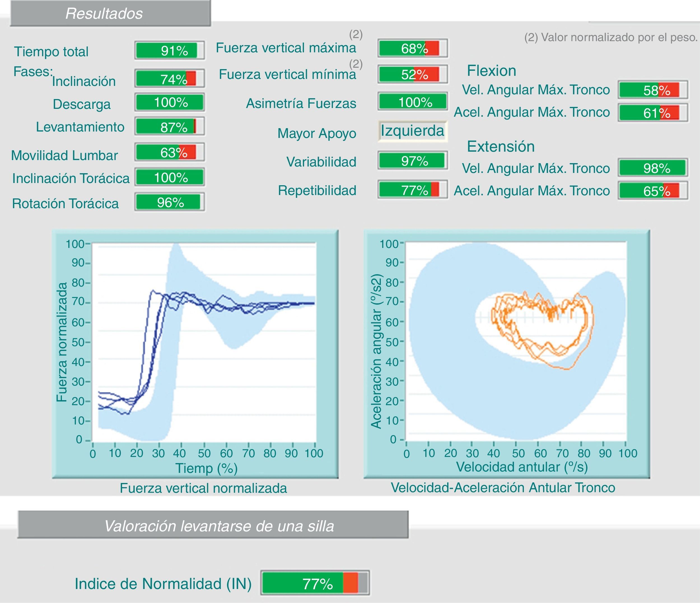
Task: Click the Levantamiento 87% bar
Action: pos(170,126)
